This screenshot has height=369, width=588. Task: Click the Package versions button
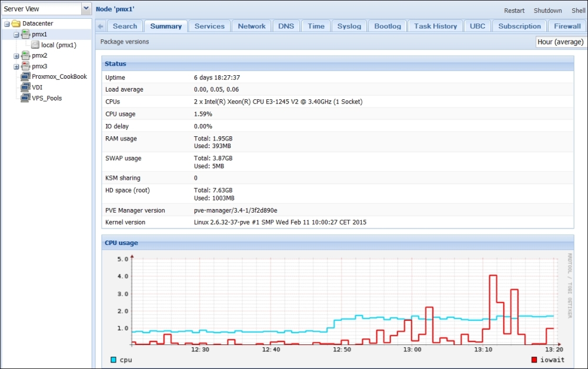125,42
